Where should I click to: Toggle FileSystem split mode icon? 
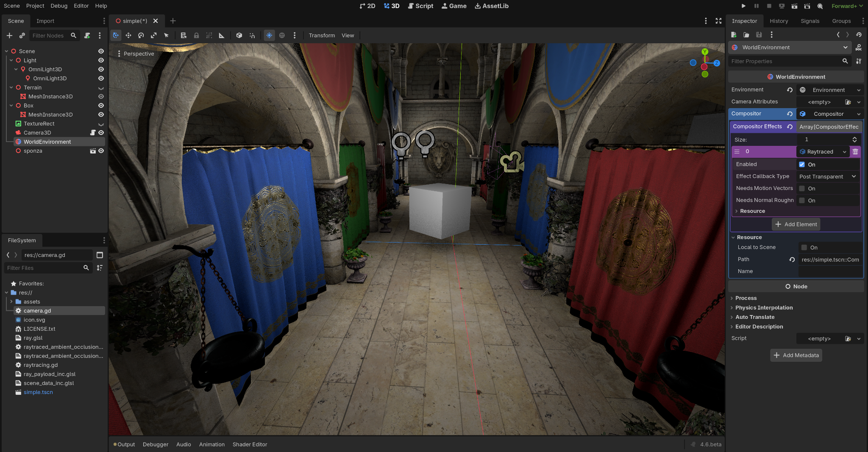point(100,255)
